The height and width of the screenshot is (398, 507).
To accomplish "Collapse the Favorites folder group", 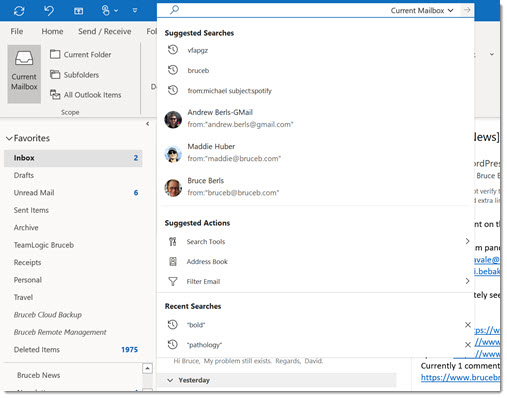I will click(x=9, y=138).
